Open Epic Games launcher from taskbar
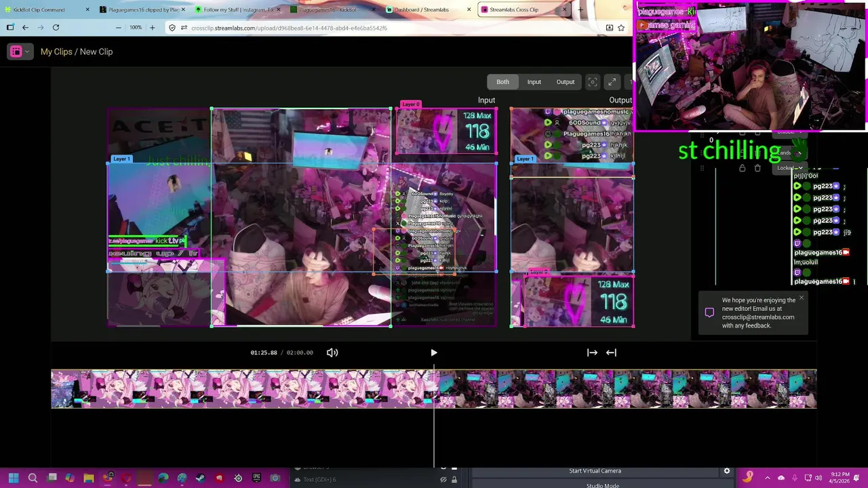 [x=256, y=479]
